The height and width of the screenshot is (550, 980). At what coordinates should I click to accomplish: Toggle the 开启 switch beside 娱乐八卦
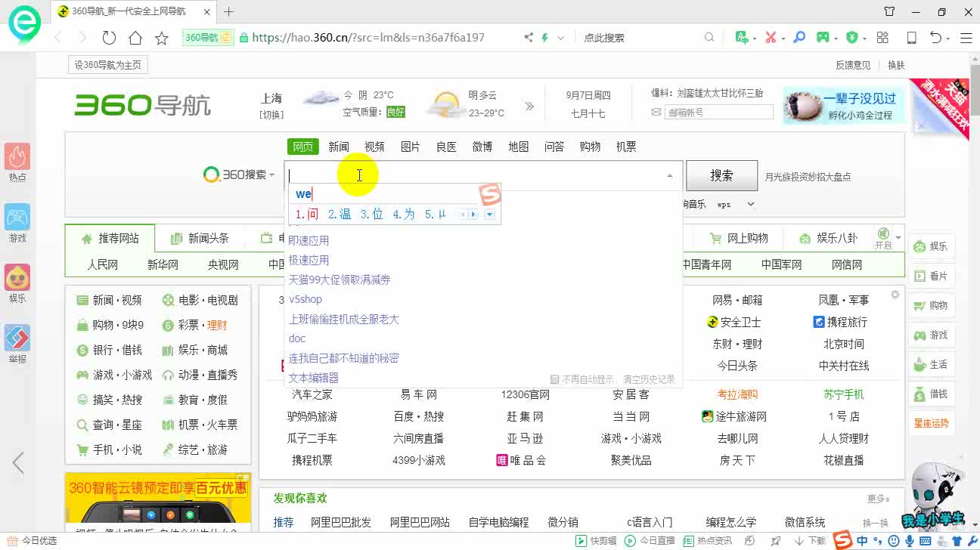[883, 238]
